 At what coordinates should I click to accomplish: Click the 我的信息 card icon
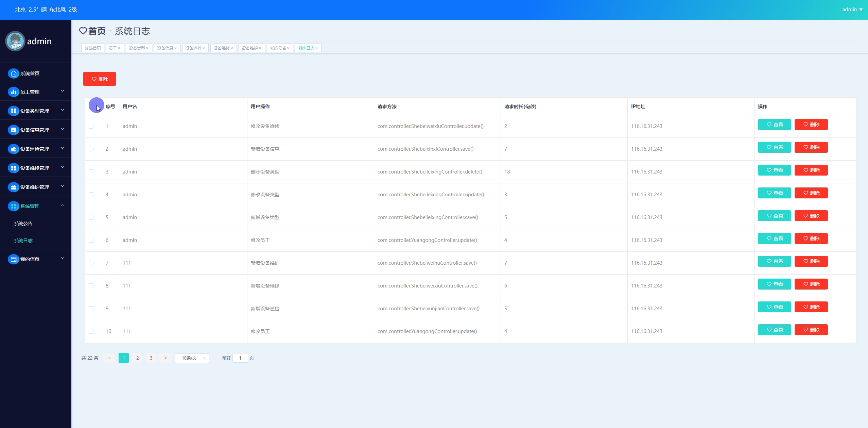pos(13,259)
